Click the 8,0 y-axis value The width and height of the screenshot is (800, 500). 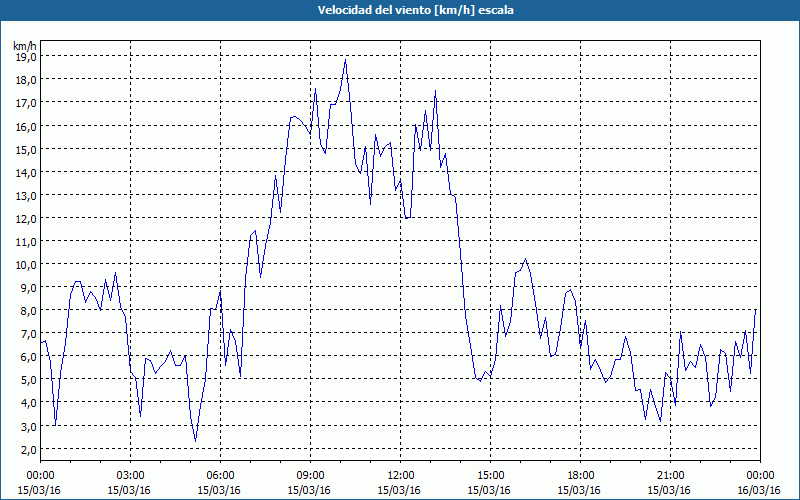pyautogui.click(x=28, y=310)
